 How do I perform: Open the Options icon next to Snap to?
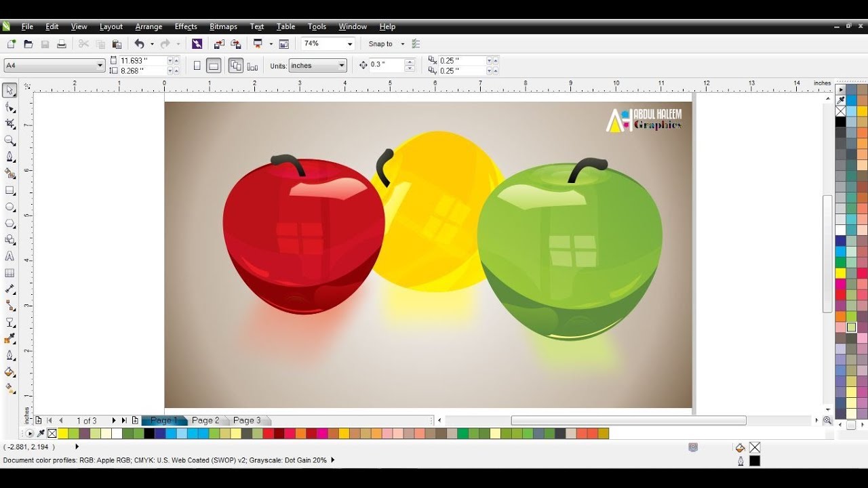pos(416,44)
